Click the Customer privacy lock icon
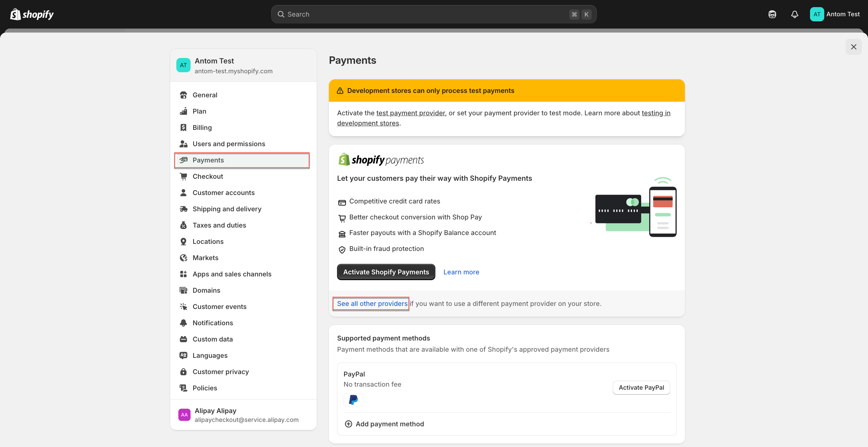This screenshot has height=447, width=868. pyautogui.click(x=183, y=372)
